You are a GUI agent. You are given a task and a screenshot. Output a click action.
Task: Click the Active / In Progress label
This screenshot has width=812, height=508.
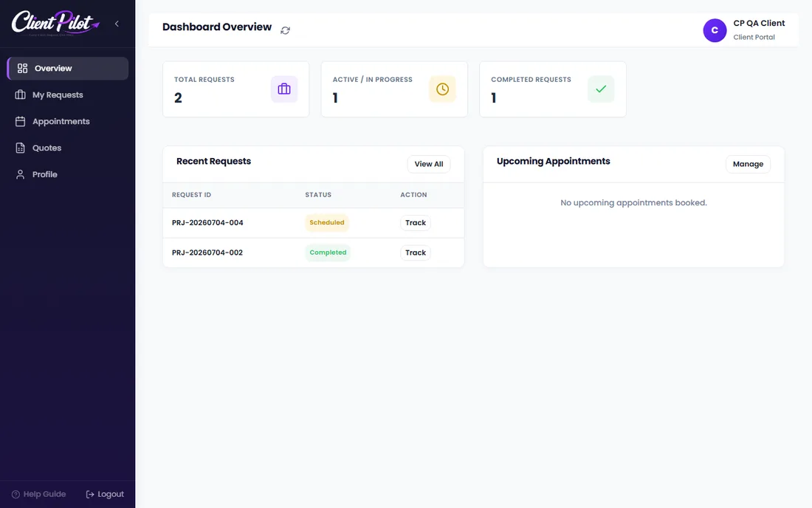click(x=372, y=80)
